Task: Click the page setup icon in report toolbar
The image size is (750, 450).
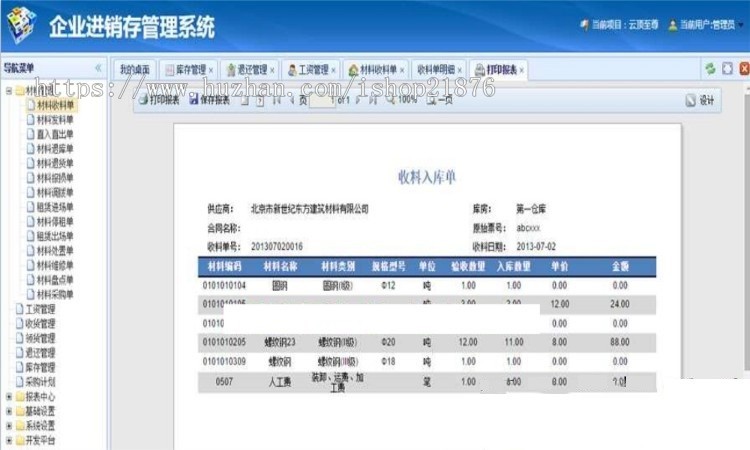Action: tap(244, 100)
